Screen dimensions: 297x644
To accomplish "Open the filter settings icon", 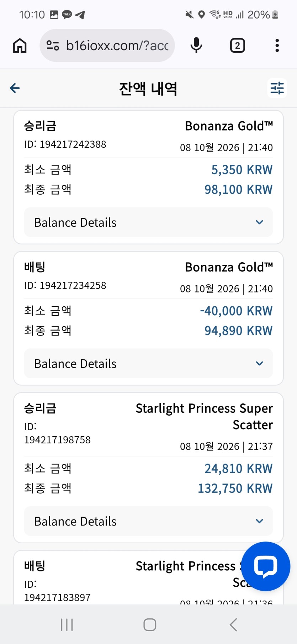I will coord(277,88).
